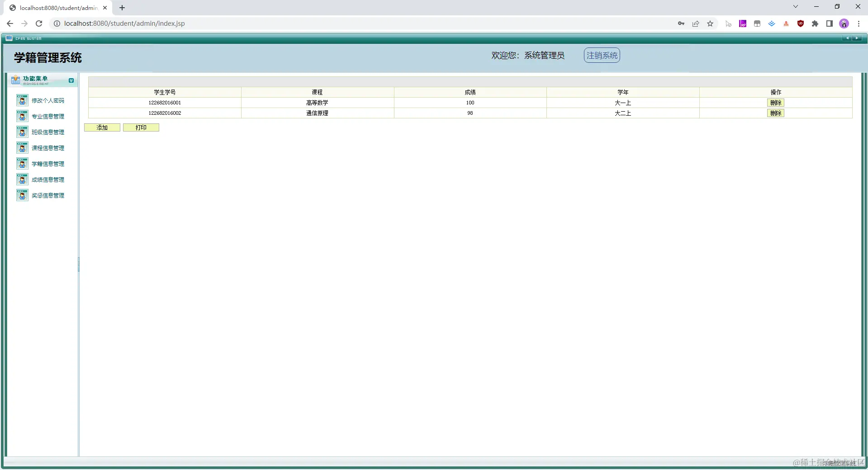This screenshot has height=470, width=868.
Task: Click the cursor-blocker extension icon
Action: click(728, 23)
